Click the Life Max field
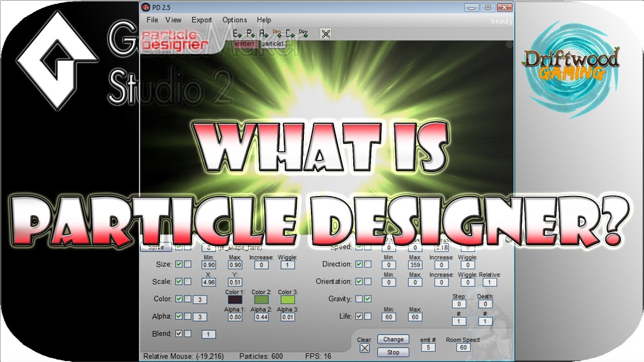The height and width of the screenshot is (362, 644). [x=415, y=317]
